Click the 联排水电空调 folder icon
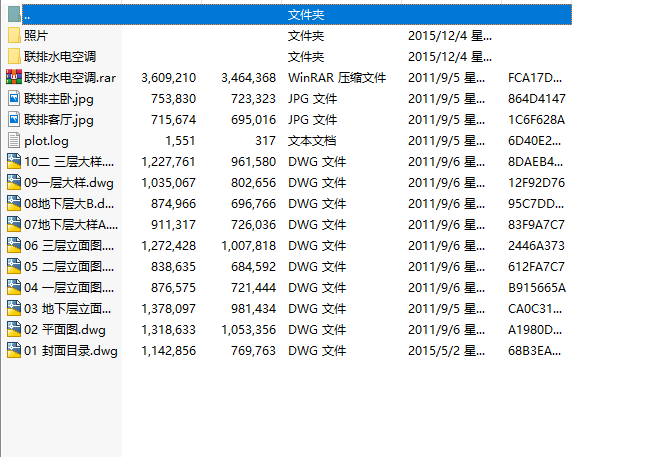The height and width of the screenshot is (457, 667). (13, 56)
